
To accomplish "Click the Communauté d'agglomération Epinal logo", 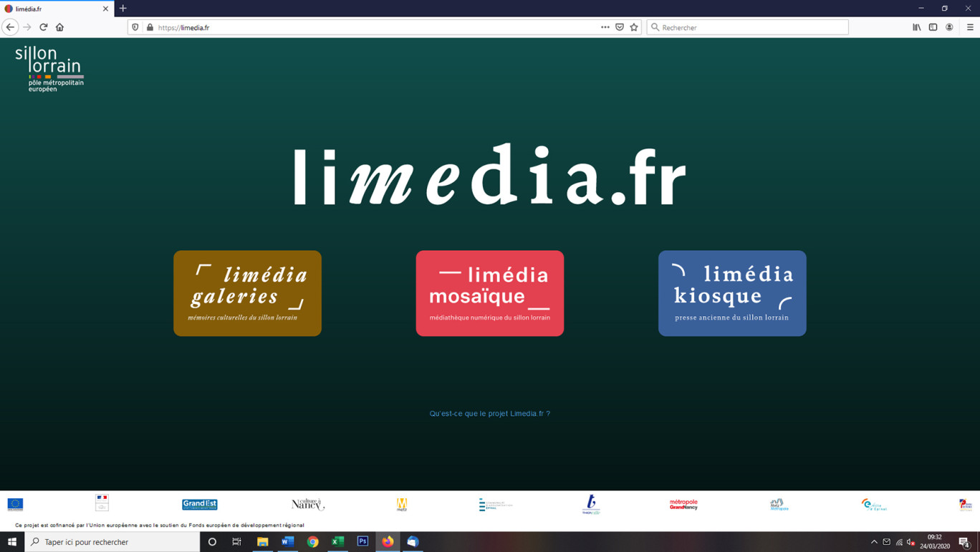I will [x=496, y=505].
